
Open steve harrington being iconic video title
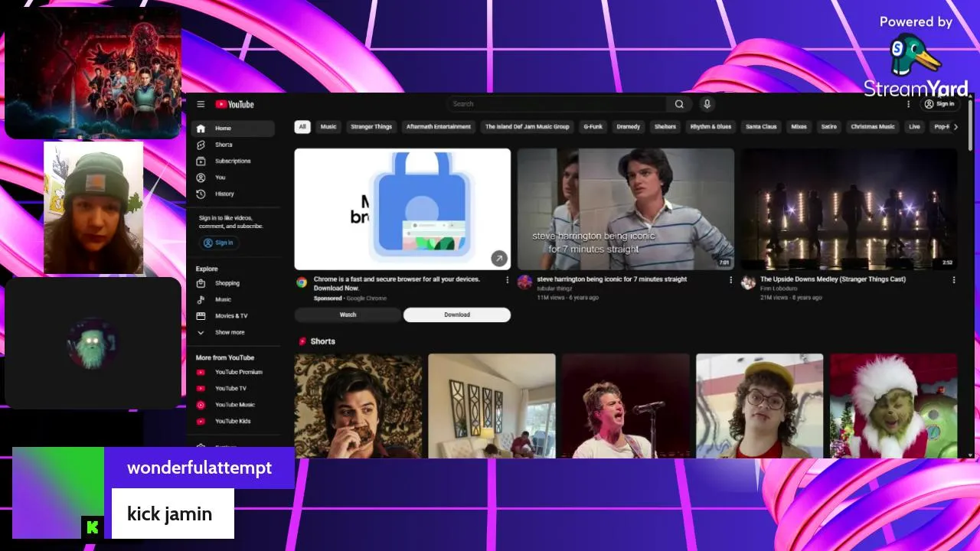coord(612,279)
